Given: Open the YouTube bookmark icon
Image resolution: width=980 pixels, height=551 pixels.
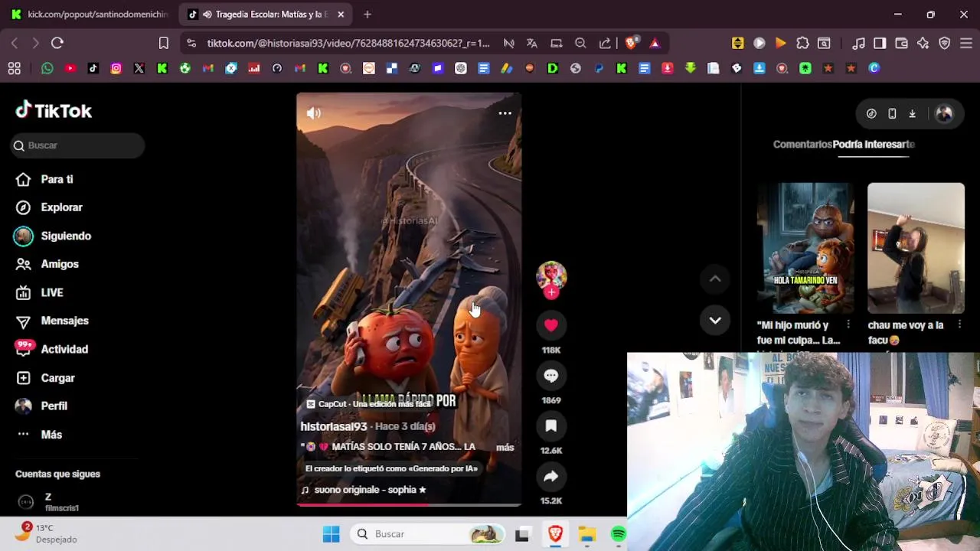Looking at the screenshot, I should (x=70, y=68).
